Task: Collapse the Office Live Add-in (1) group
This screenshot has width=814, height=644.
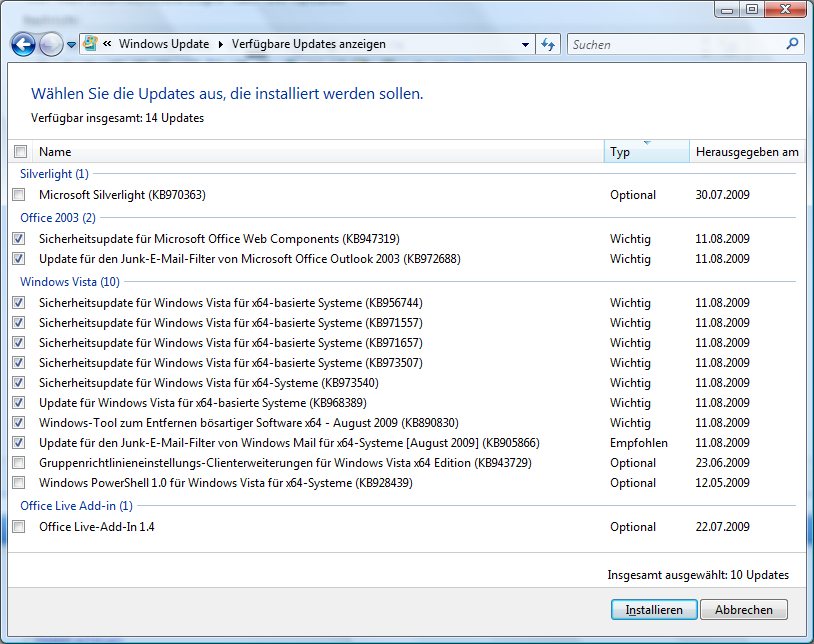Action: tap(76, 506)
